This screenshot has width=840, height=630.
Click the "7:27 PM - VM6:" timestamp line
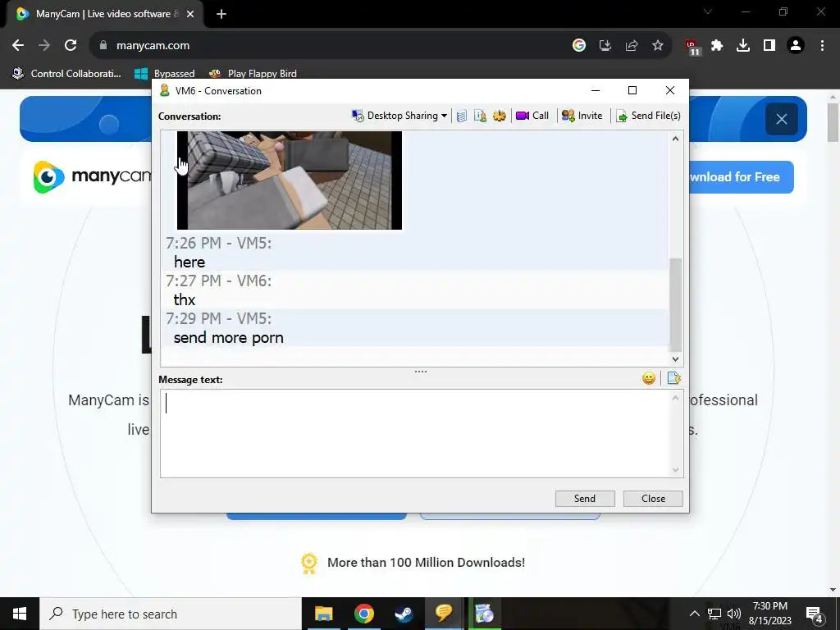pos(218,281)
